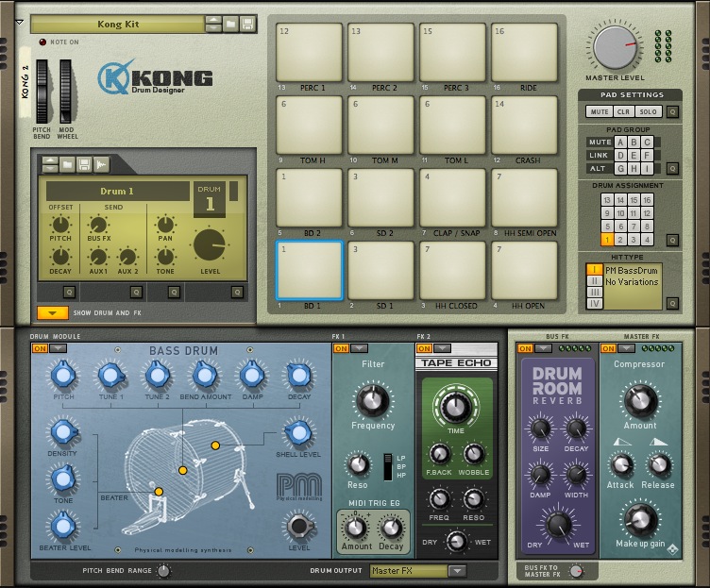Click the Bass Drum Damp knob
Image resolution: width=710 pixels, height=588 pixels.
click(252, 376)
